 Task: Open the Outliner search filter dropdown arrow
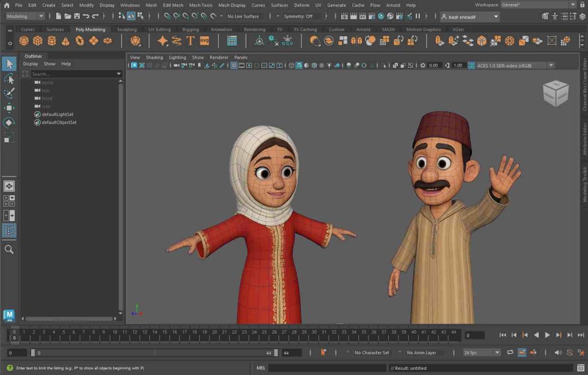[x=118, y=74]
